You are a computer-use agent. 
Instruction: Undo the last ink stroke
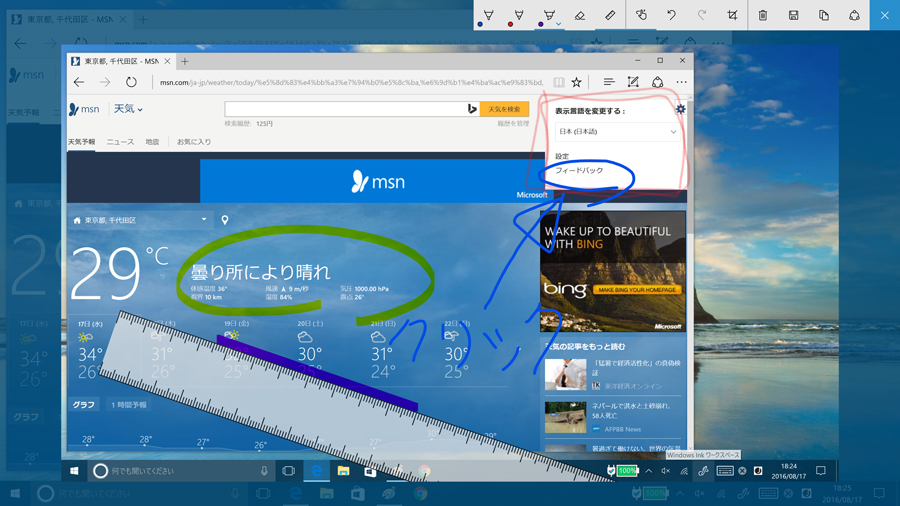[x=672, y=15]
